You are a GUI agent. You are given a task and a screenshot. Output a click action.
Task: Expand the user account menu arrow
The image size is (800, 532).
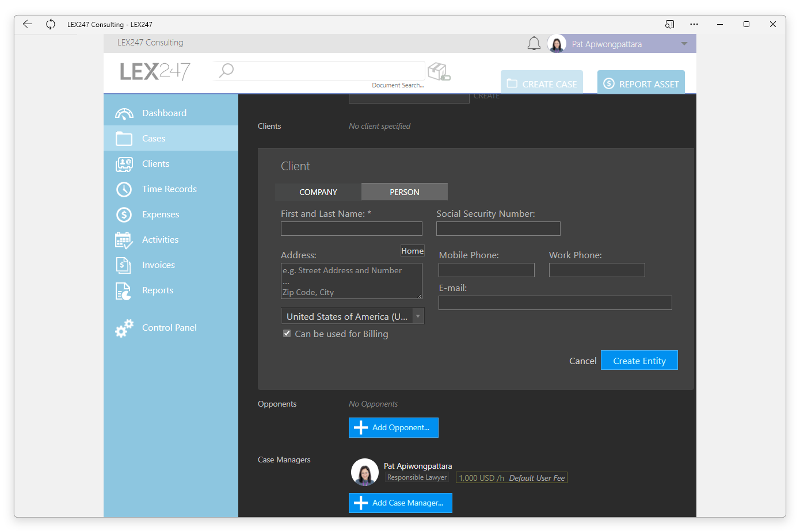684,44
